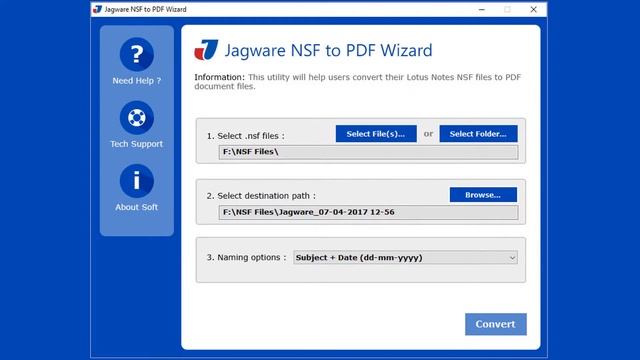Click the 'Tech Support' label

[136, 144]
